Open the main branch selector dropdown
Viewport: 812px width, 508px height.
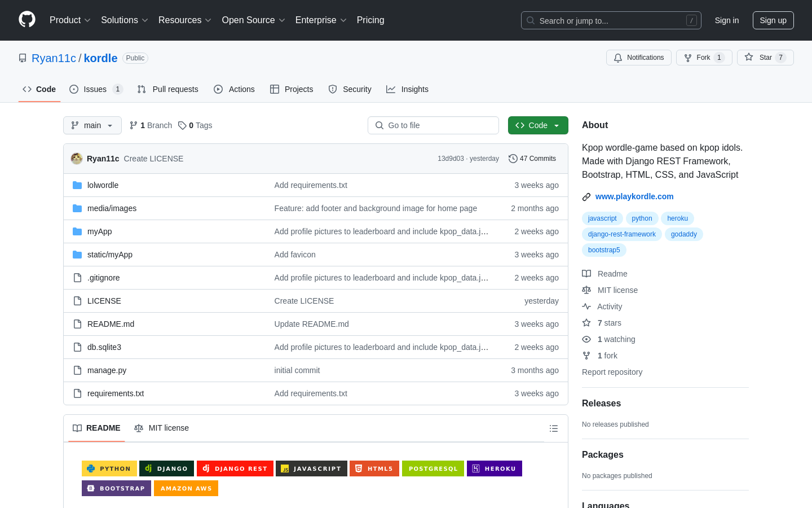coord(92,125)
